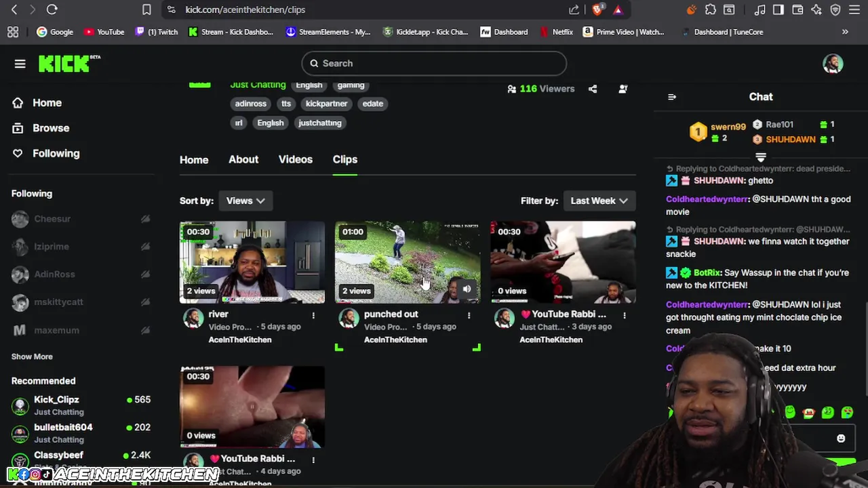Switch to the Home channel tab
This screenshot has width=868, height=488.
(194, 160)
